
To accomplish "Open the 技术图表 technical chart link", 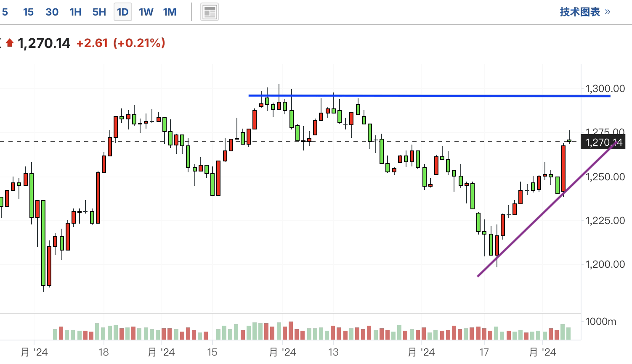I will 585,12.
